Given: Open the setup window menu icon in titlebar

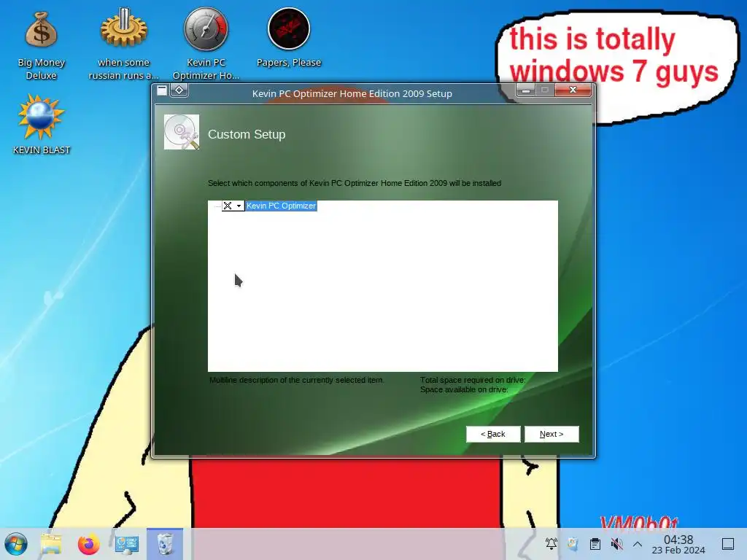Looking at the screenshot, I should (x=162, y=90).
